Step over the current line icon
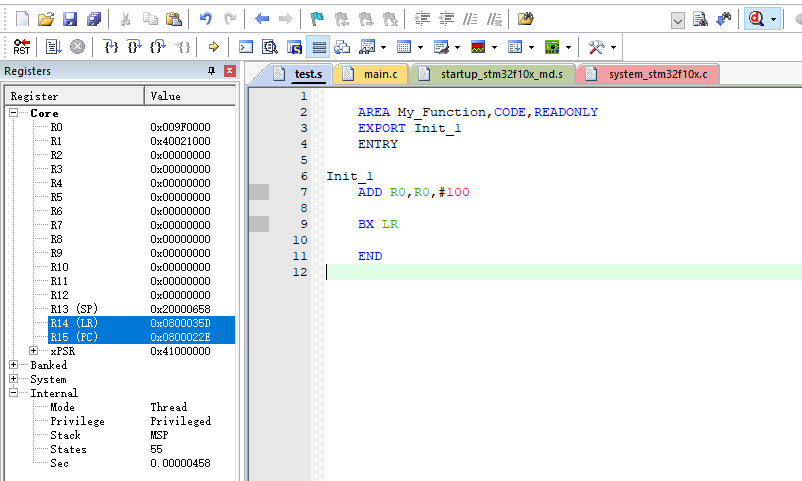Viewport: 802px width, 481px height. (x=134, y=47)
